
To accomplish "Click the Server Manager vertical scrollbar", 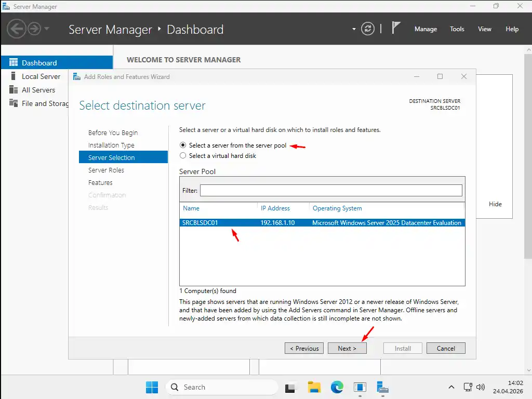I will tap(528, 157).
